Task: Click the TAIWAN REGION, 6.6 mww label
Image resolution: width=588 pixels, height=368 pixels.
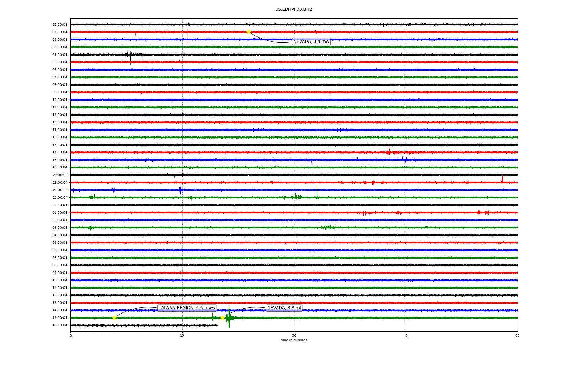Action: tap(187, 308)
